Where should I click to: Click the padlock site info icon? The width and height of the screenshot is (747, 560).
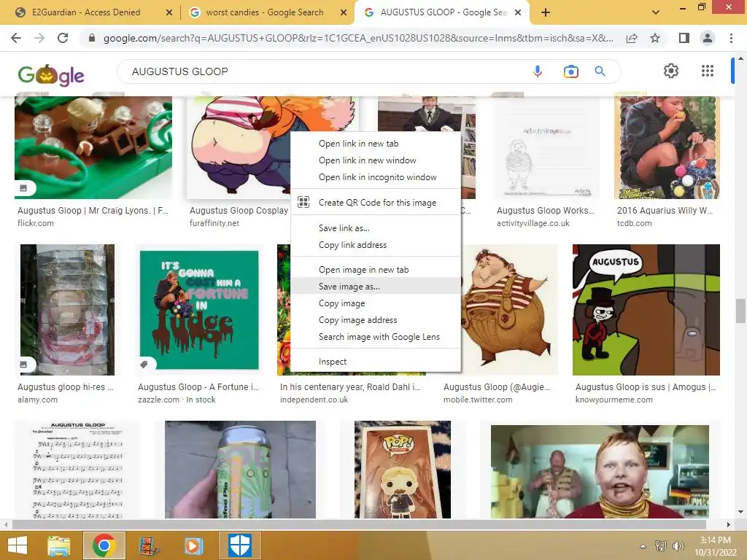point(92,38)
